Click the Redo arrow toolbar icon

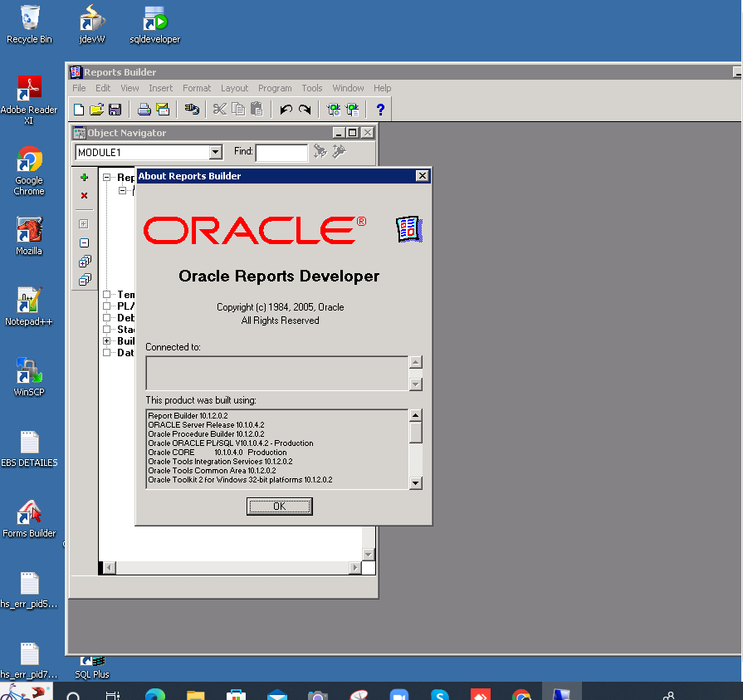[x=305, y=110]
